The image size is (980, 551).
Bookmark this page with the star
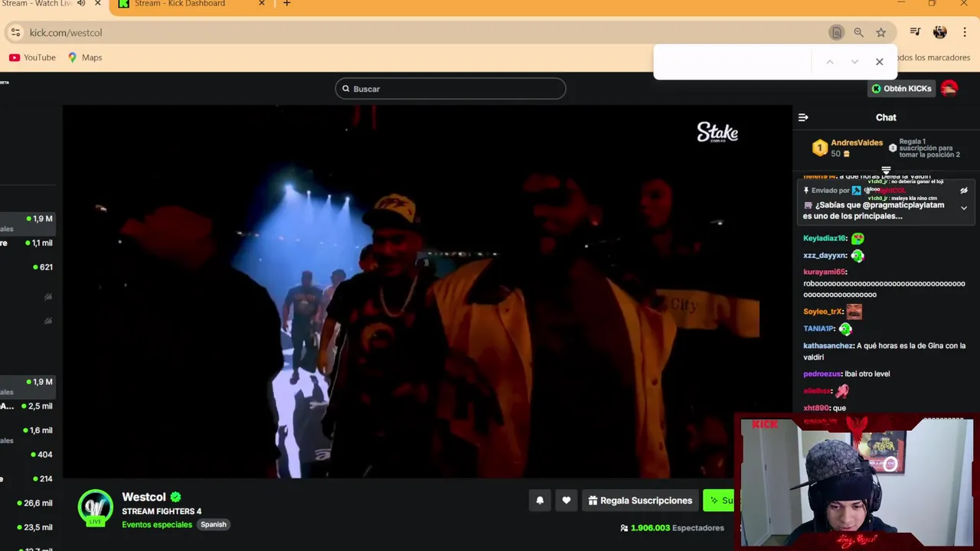coord(881,33)
